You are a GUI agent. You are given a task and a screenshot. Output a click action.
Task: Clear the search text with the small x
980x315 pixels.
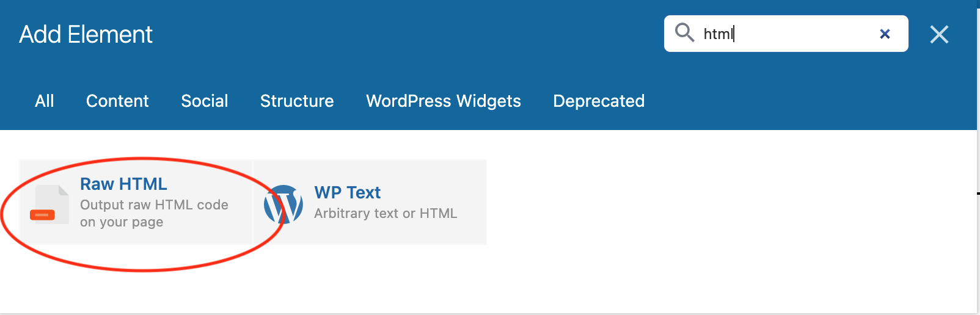pyautogui.click(x=884, y=34)
